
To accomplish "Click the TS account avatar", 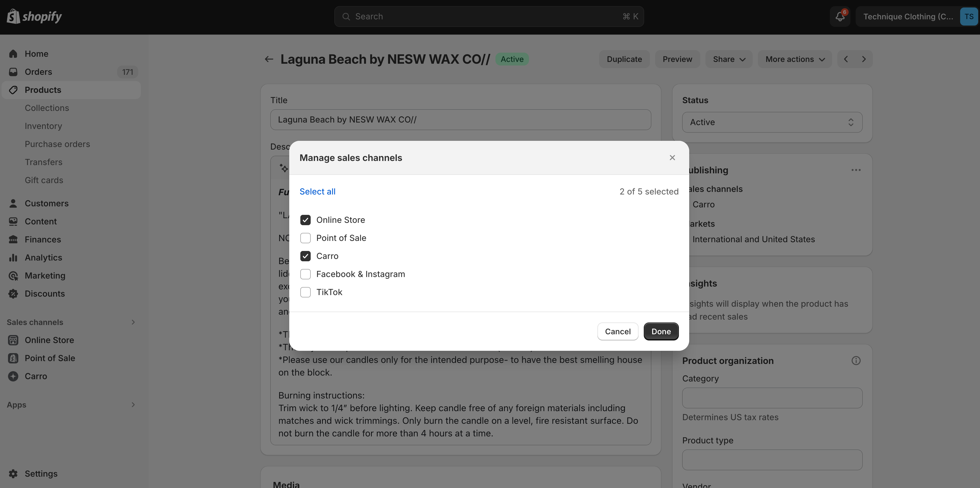I will [969, 16].
